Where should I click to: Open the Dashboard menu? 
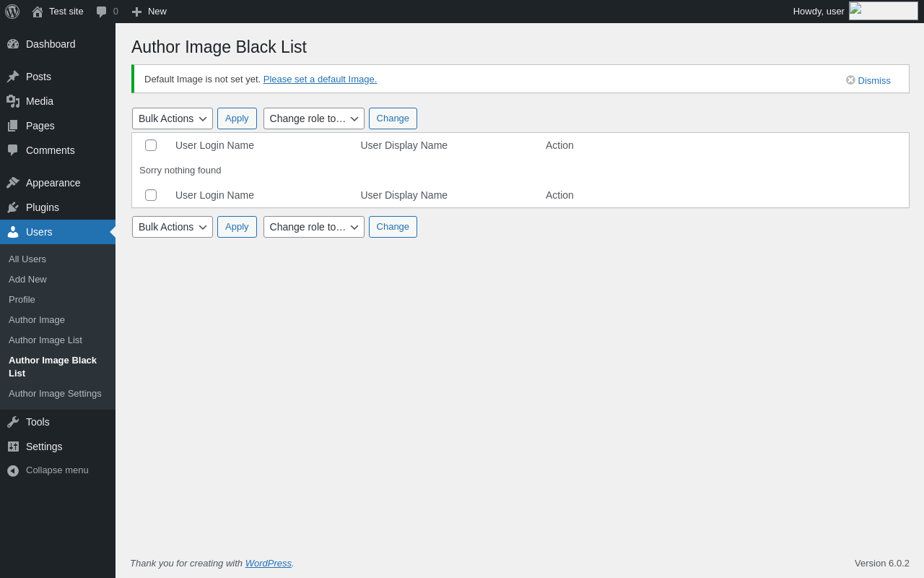[x=58, y=44]
